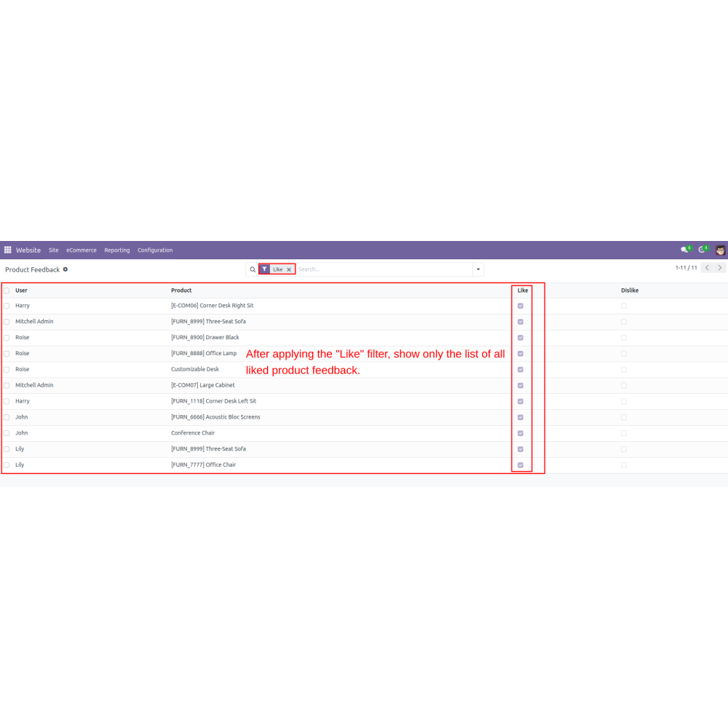Open the Reporting menu

point(117,250)
